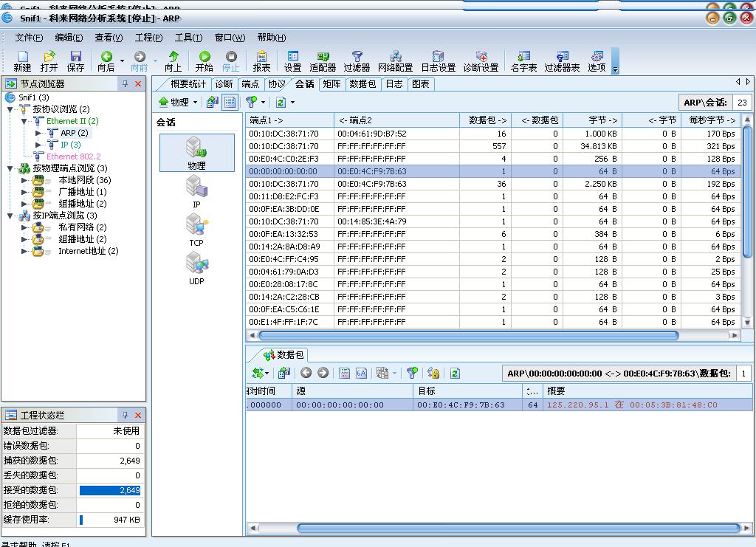Image resolution: width=756 pixels, height=547 pixels.
Task: Close the 工程状态栏 panel
Action: (137, 416)
